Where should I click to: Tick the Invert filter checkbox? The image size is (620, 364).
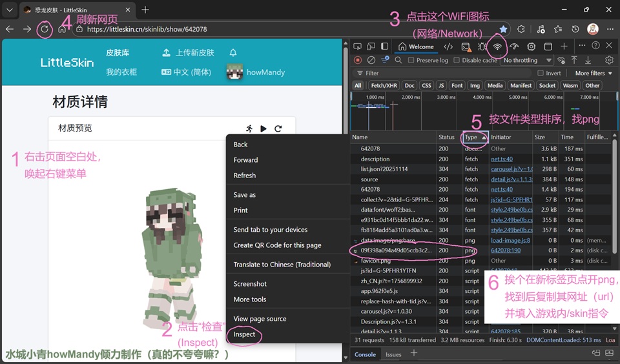[540, 73]
